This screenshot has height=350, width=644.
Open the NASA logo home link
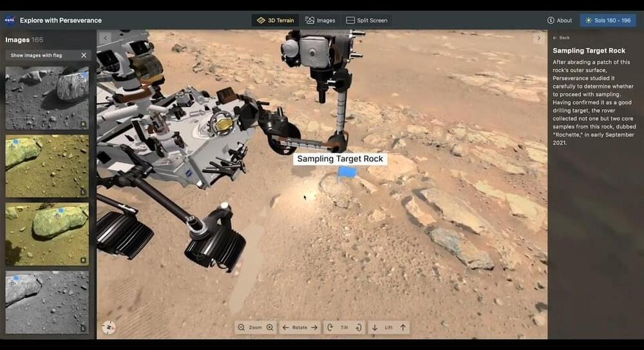pos(10,20)
